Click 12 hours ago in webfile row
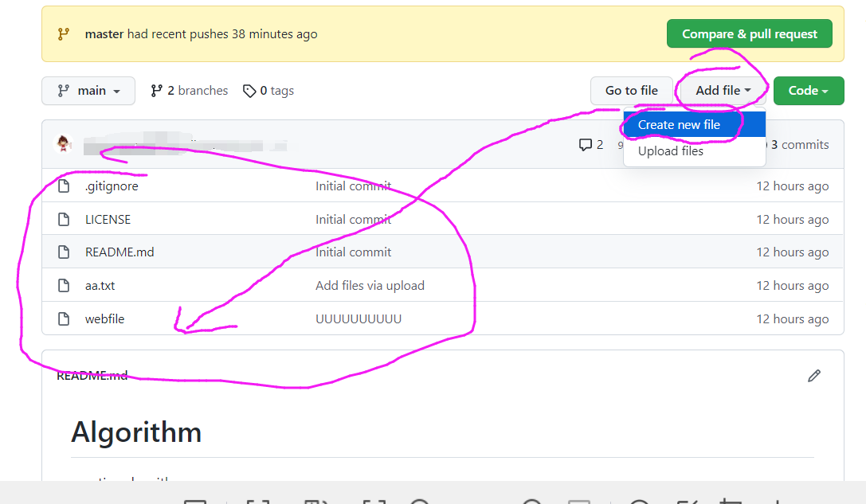 (x=792, y=319)
